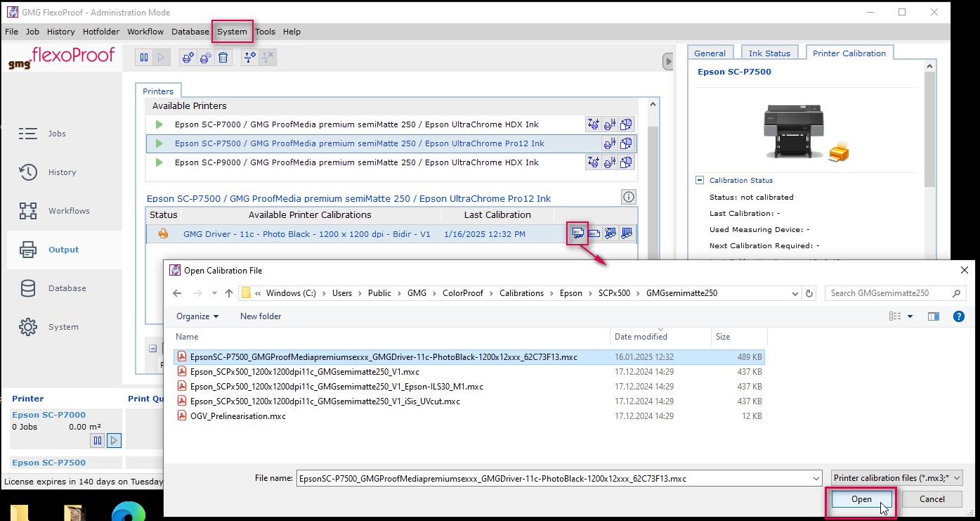980x521 pixels.
Task: Open the Help menu
Action: click(x=292, y=32)
